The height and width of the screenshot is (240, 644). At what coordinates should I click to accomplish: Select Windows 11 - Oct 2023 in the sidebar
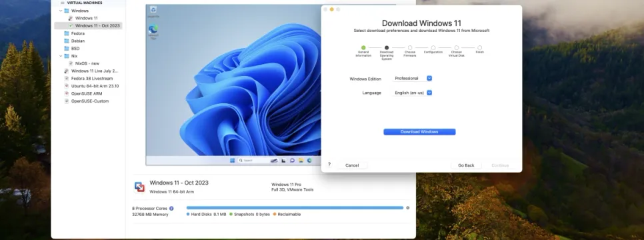(x=88, y=25)
